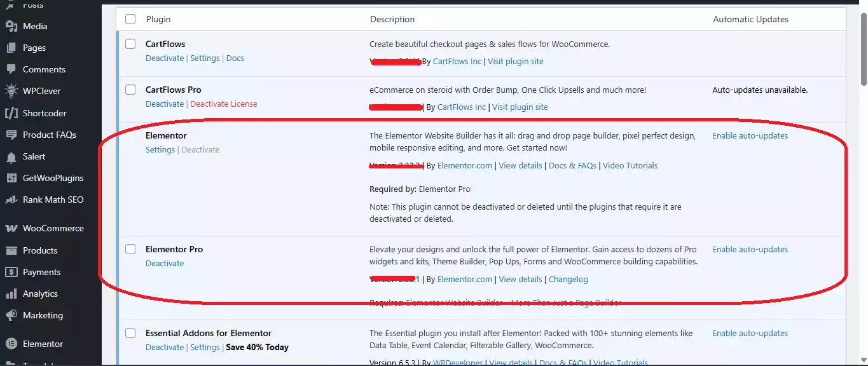
Task: Click the Description column header
Action: [392, 19]
